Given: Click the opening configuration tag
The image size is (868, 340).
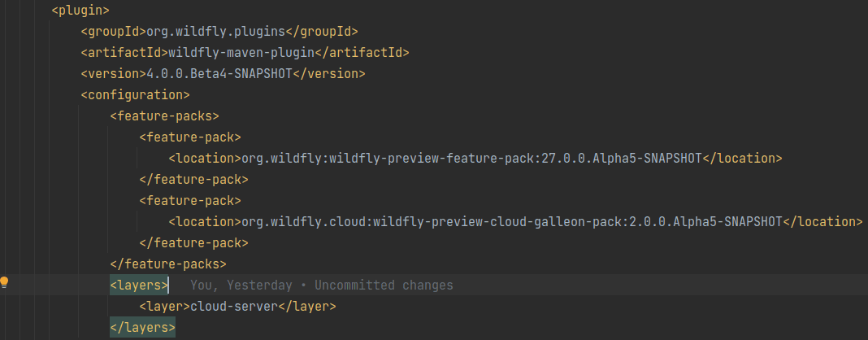Looking at the screenshot, I should tap(135, 95).
